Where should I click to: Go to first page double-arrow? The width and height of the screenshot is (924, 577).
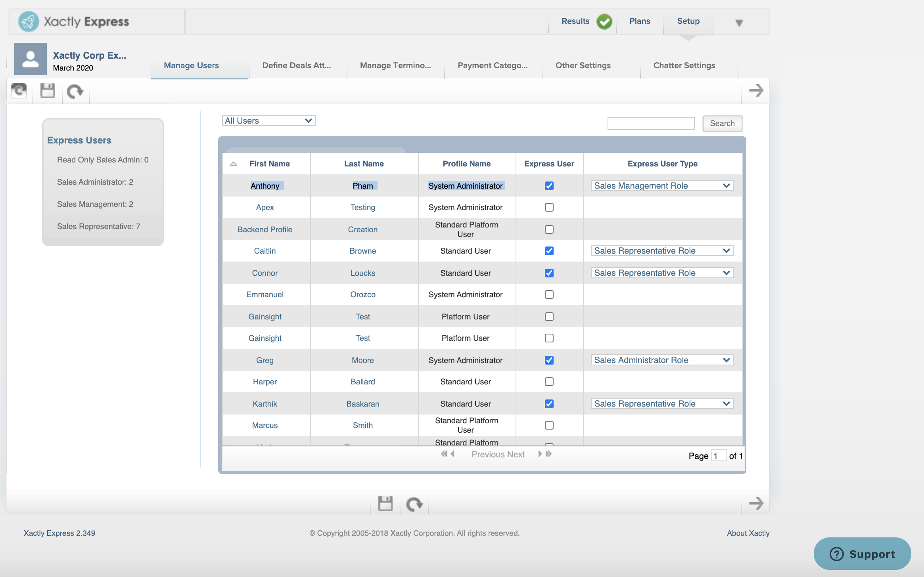click(444, 454)
